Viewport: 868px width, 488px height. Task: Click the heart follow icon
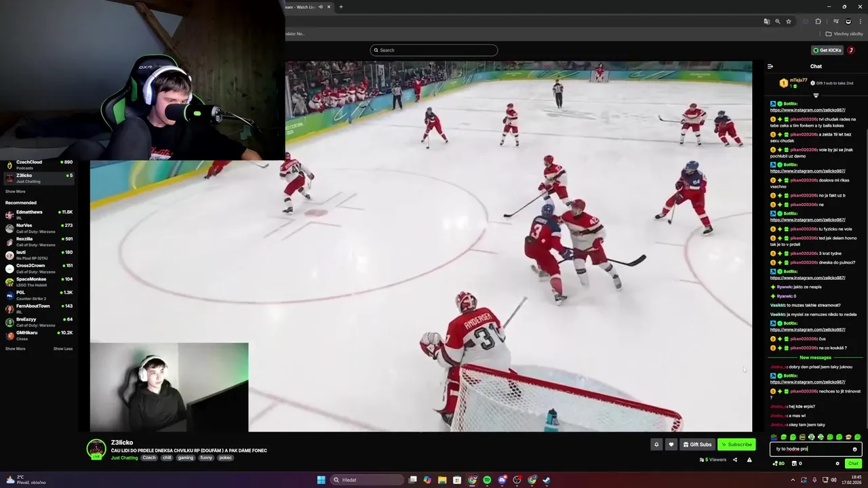click(x=671, y=445)
